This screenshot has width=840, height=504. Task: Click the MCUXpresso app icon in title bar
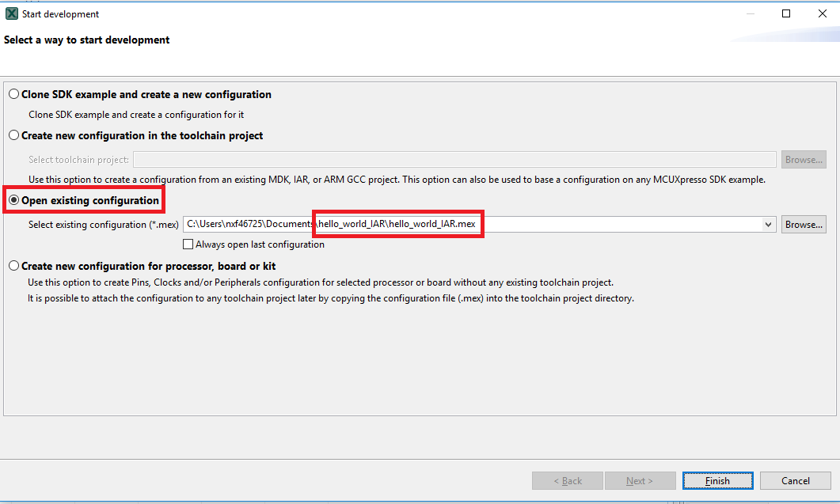pos(11,13)
